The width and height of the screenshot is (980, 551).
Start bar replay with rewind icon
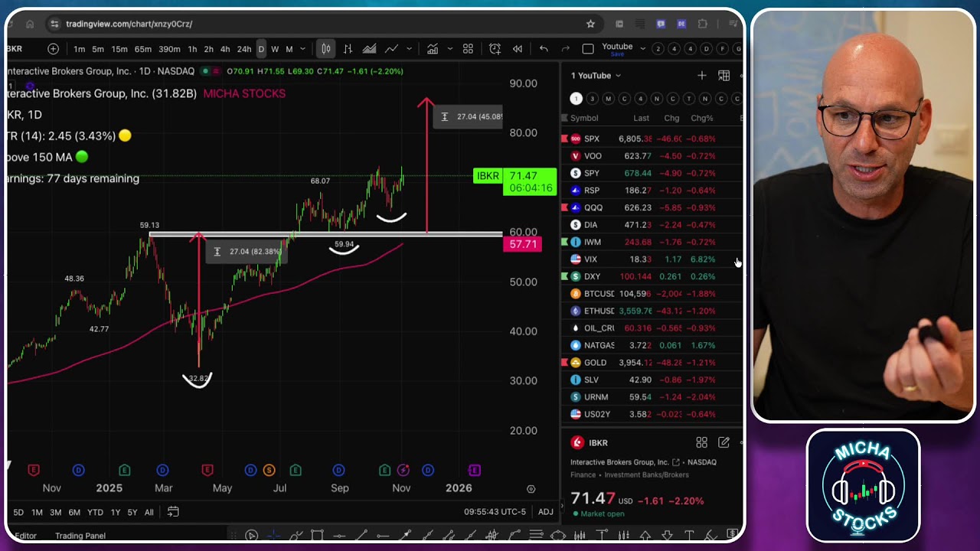pyautogui.click(x=518, y=49)
